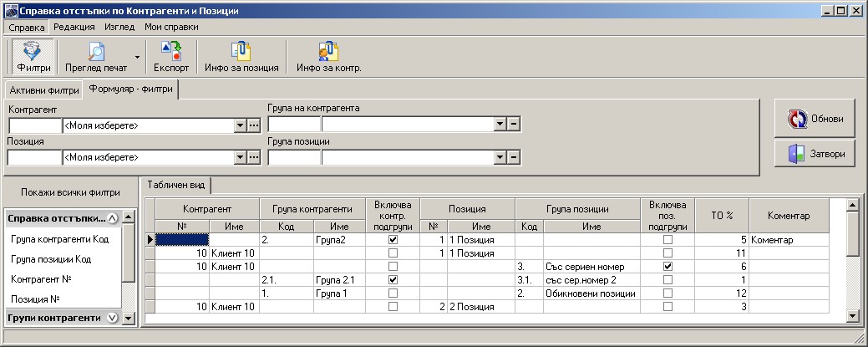Select the Табличен вид tab
Viewport: 868px width, 347px height.
click(x=176, y=185)
